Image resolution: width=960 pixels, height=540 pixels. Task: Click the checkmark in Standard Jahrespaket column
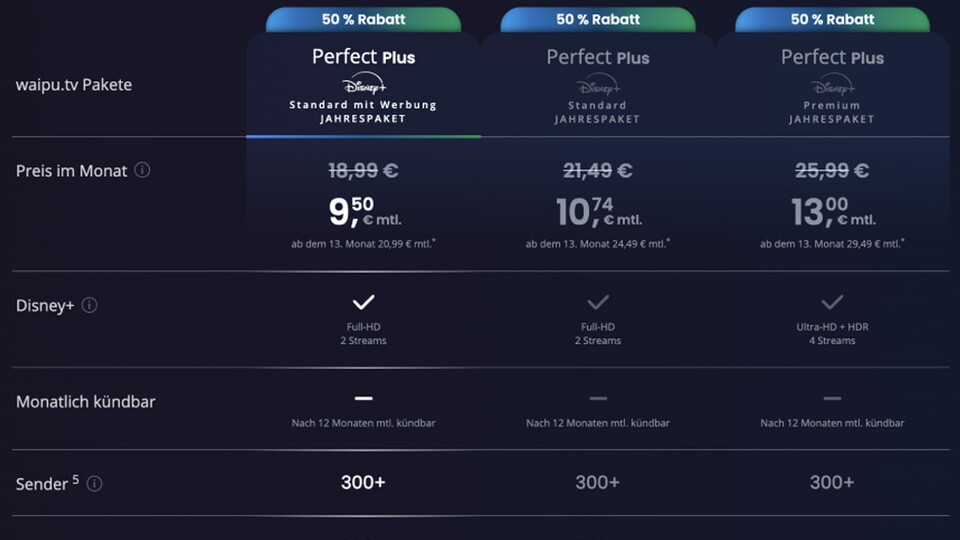[x=598, y=302]
